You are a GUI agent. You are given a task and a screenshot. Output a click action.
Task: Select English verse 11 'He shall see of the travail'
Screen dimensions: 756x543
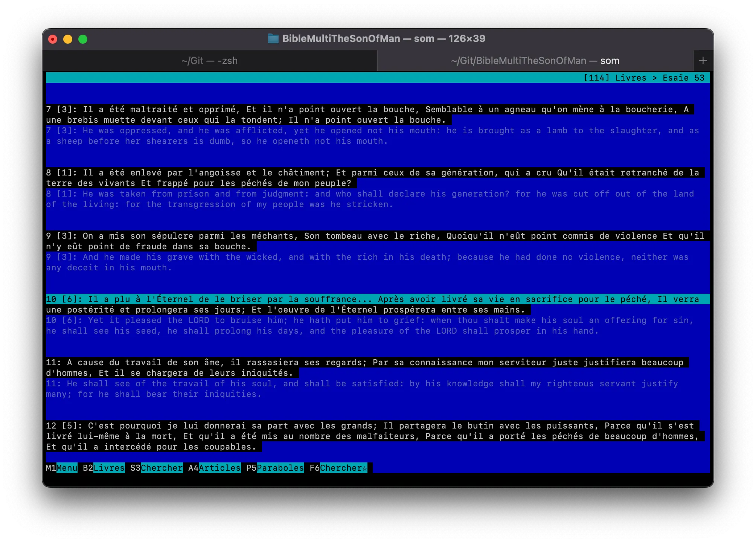[x=362, y=389]
